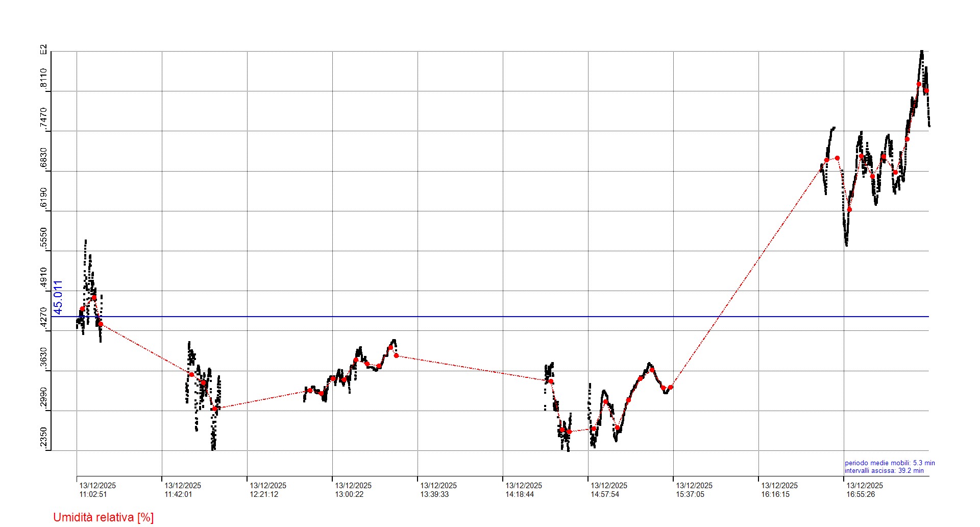
Task: Select the 14:57:54 time axis label
Action: tap(605, 494)
